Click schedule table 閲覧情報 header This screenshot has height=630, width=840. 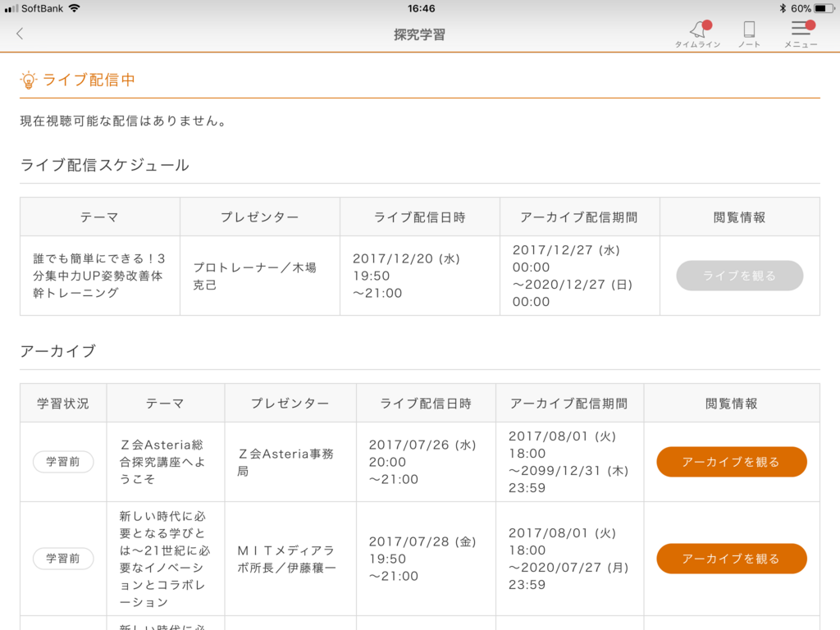(x=739, y=217)
